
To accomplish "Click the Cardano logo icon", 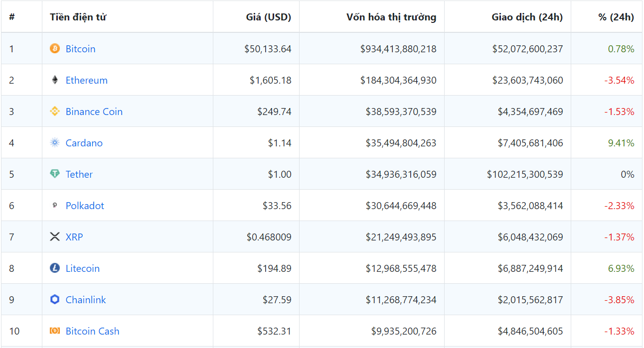I will (55, 142).
